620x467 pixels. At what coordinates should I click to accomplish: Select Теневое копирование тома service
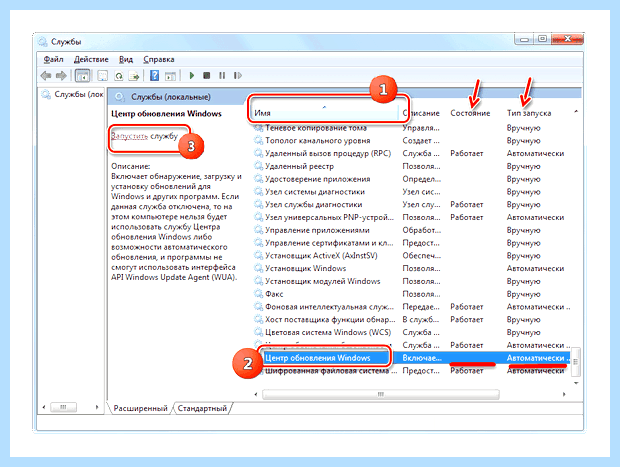[316, 128]
